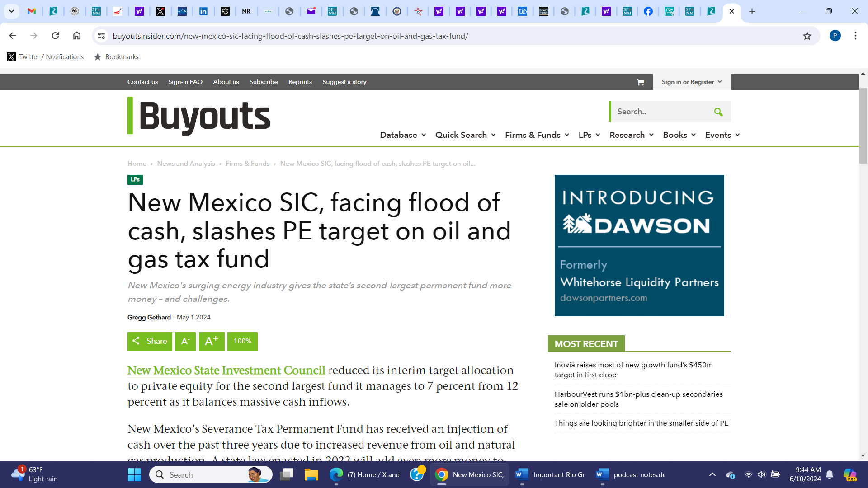
Task: Open the Events navigation menu
Action: tap(722, 135)
